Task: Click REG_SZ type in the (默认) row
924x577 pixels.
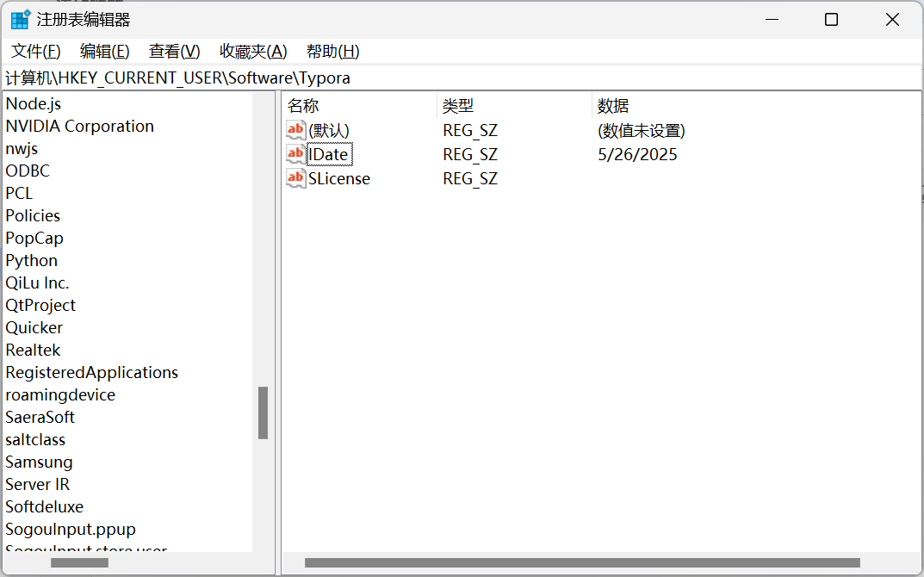Action: click(x=470, y=130)
